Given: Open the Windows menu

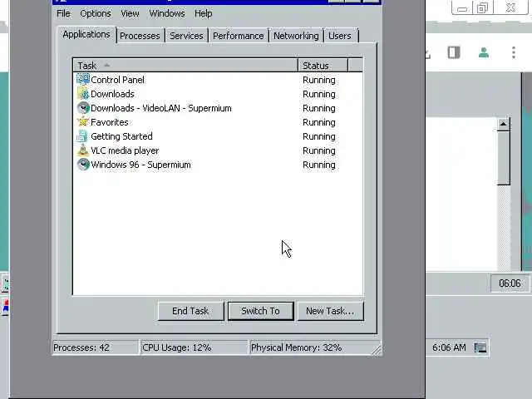Looking at the screenshot, I should click(x=167, y=13).
